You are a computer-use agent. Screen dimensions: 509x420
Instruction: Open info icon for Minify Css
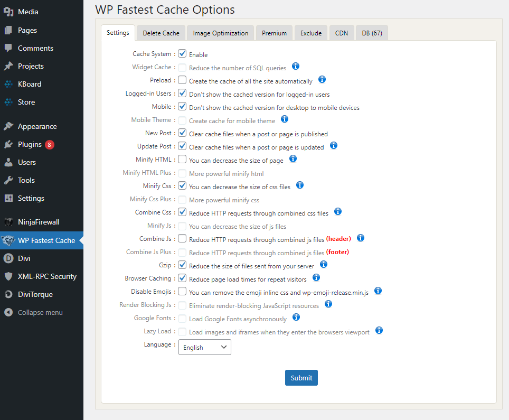[x=299, y=185]
